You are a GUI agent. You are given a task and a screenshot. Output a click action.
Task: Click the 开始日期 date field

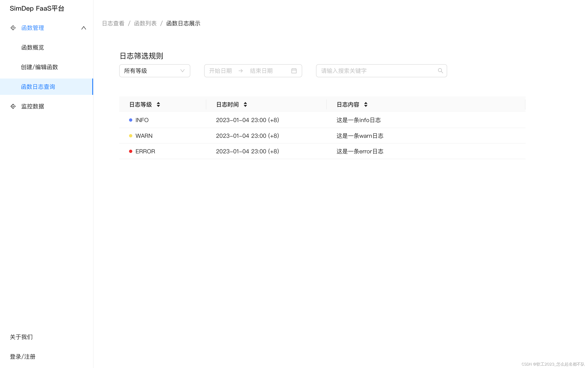pyautogui.click(x=221, y=71)
